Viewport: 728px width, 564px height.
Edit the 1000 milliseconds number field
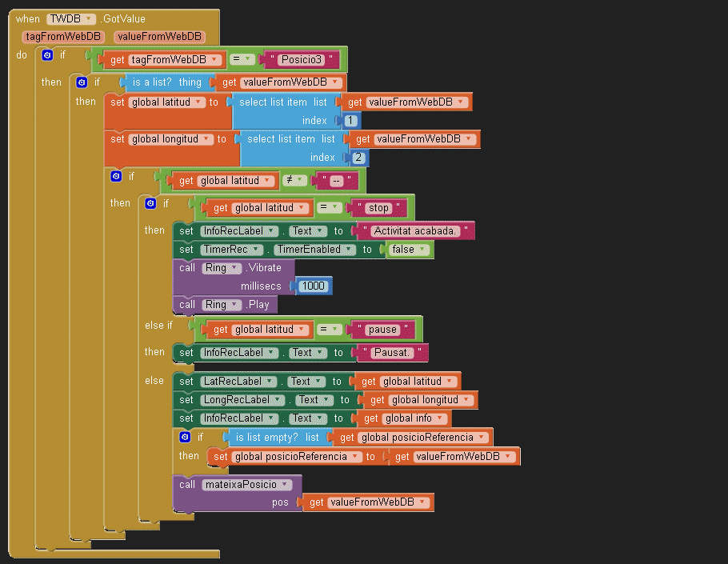(x=312, y=286)
